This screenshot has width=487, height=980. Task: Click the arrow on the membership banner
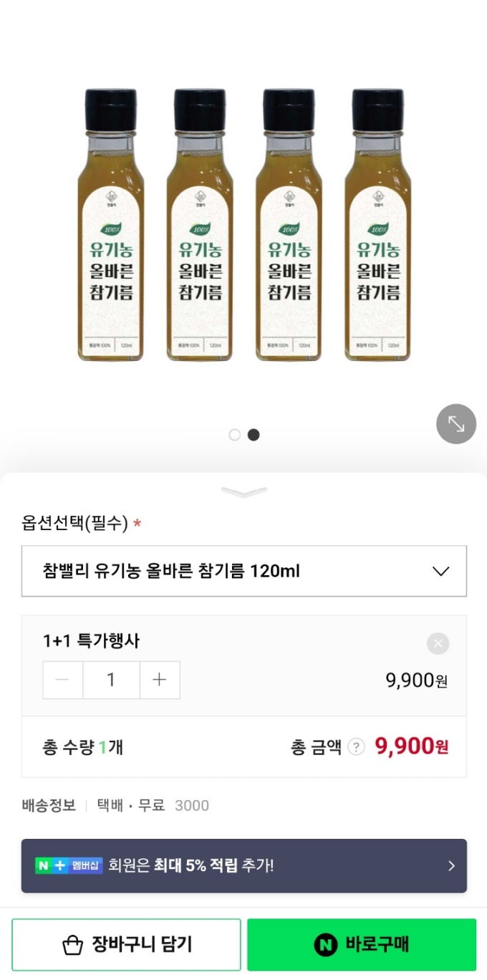[x=451, y=865]
